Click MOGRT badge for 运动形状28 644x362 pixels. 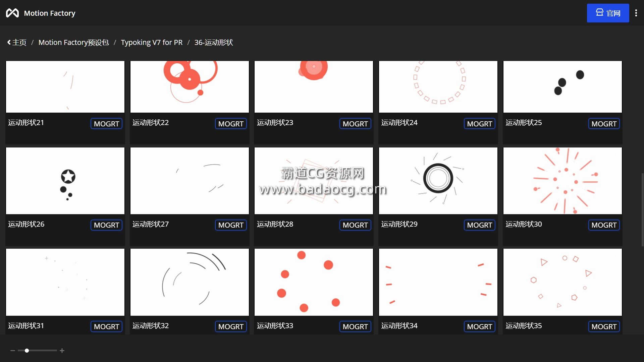pyautogui.click(x=355, y=225)
